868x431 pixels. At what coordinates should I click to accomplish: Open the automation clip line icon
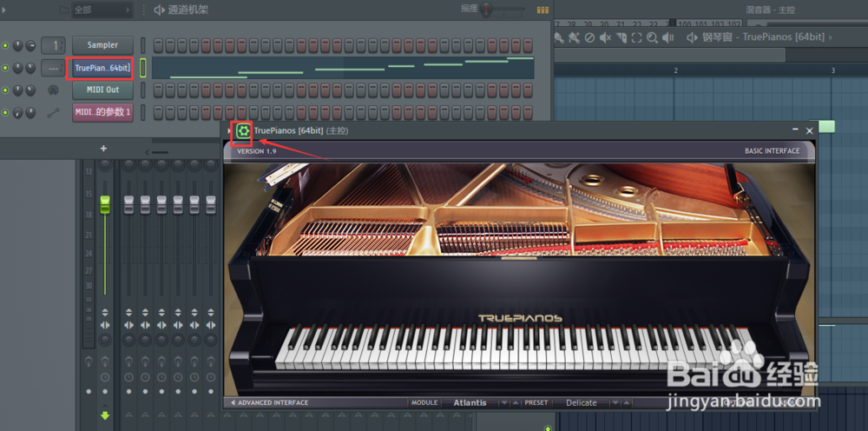[x=53, y=112]
